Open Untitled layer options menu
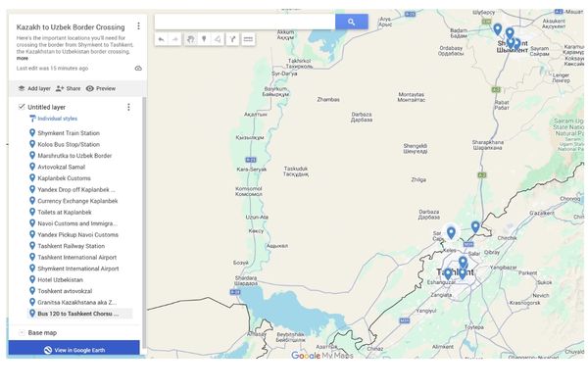The height and width of the screenshot is (392, 588). coord(128,107)
